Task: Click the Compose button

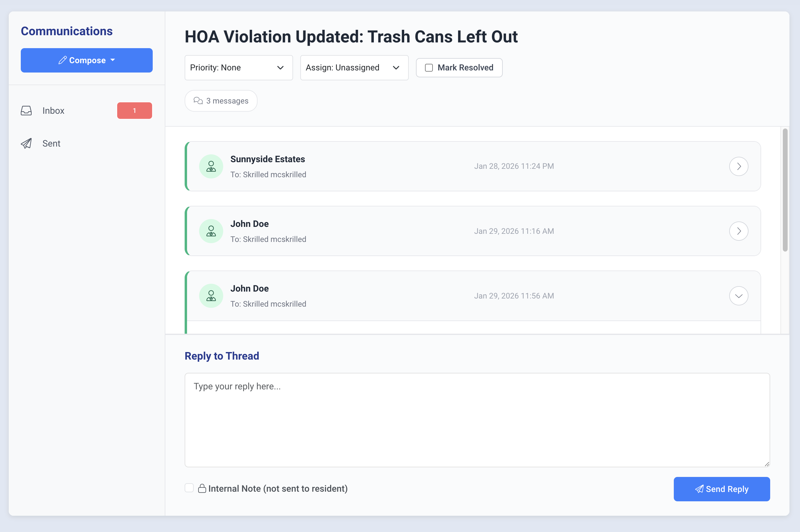Action: tap(86, 60)
